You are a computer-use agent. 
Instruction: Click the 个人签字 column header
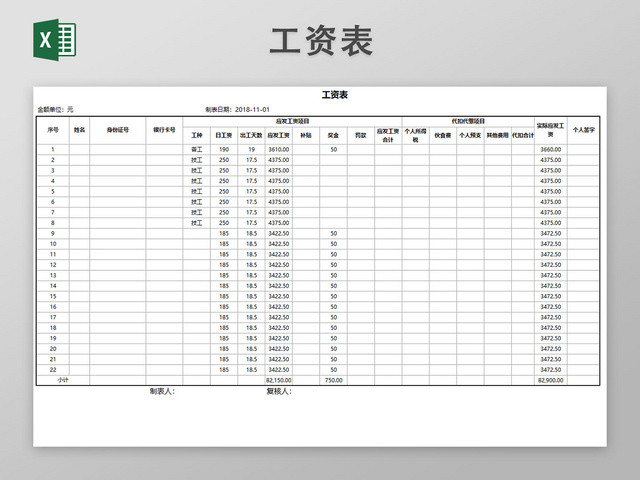click(584, 130)
